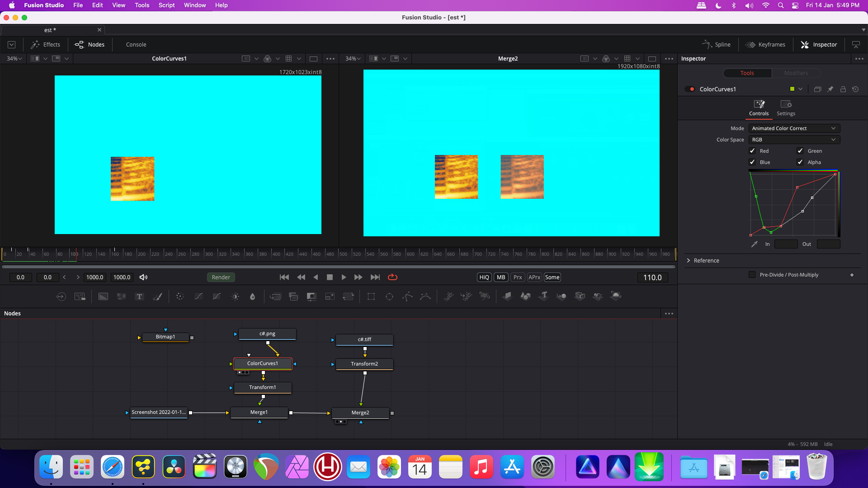The width and height of the screenshot is (868, 488).
Task: Toggle Prx proxy mode
Action: tap(518, 277)
